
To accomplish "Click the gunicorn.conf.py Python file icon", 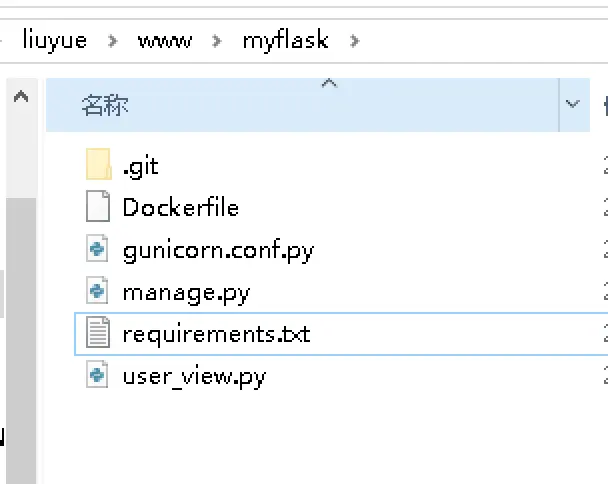I will (x=98, y=250).
